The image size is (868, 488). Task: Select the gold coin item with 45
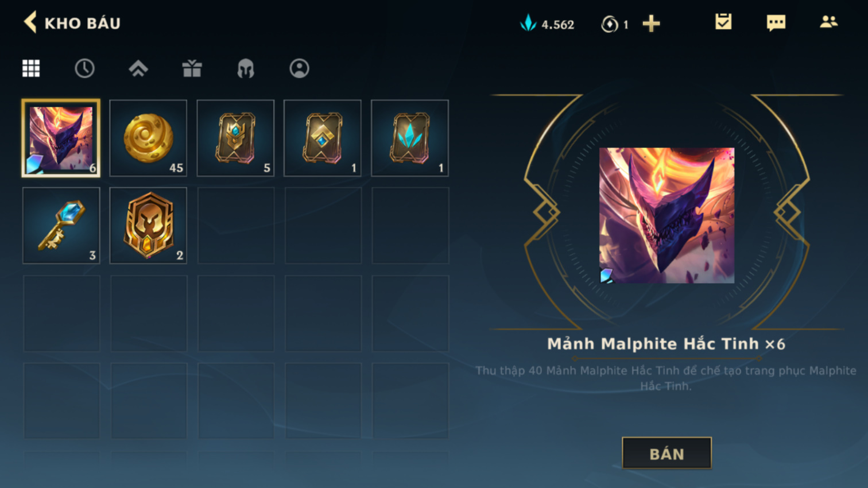point(148,138)
